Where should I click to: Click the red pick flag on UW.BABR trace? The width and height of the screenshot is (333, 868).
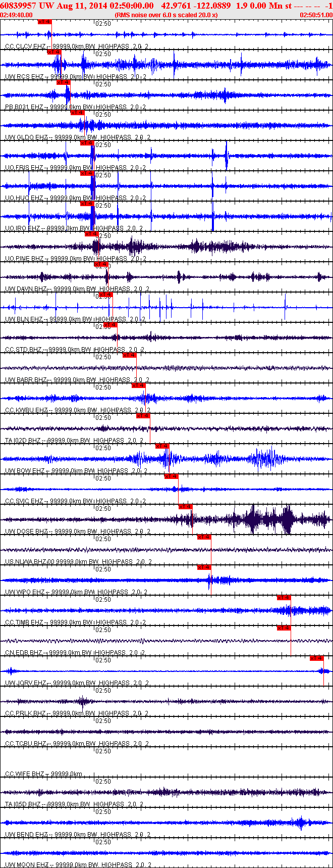pyautogui.click(x=129, y=355)
